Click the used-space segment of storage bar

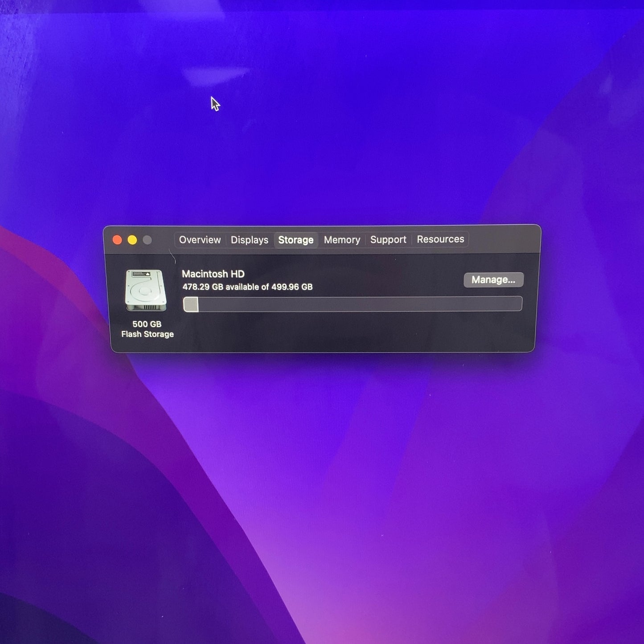click(x=191, y=304)
